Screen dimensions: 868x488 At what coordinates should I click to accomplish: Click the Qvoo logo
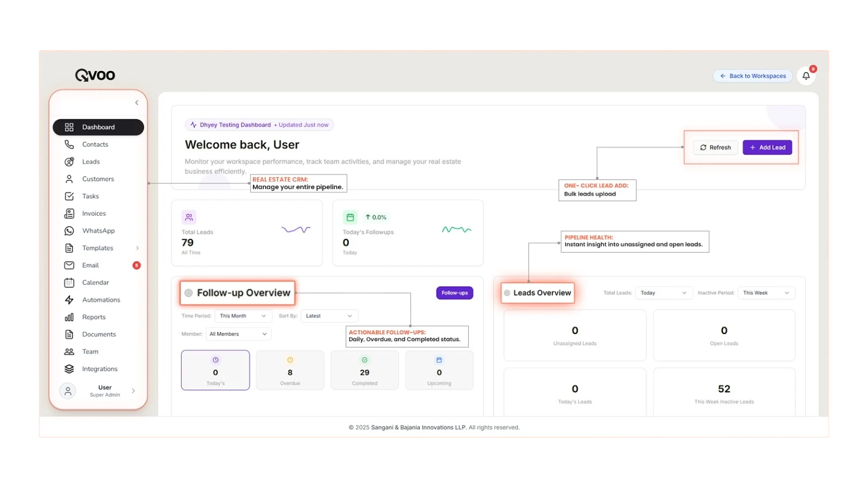pyautogui.click(x=95, y=75)
